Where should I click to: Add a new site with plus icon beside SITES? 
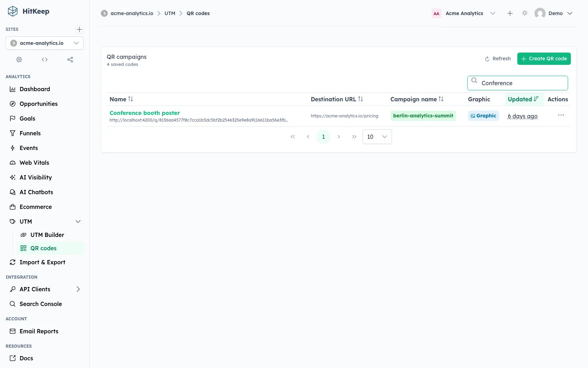point(79,29)
